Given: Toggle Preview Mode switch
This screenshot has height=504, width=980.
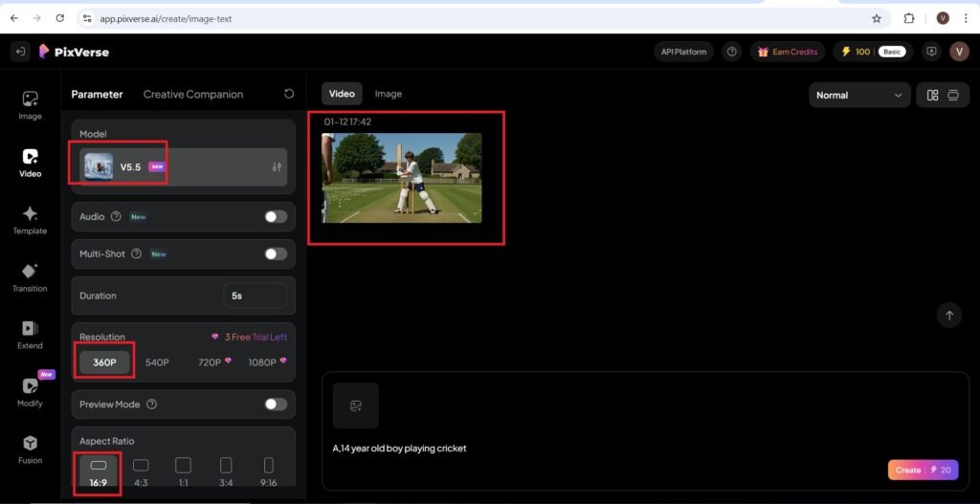Looking at the screenshot, I should click(x=276, y=405).
